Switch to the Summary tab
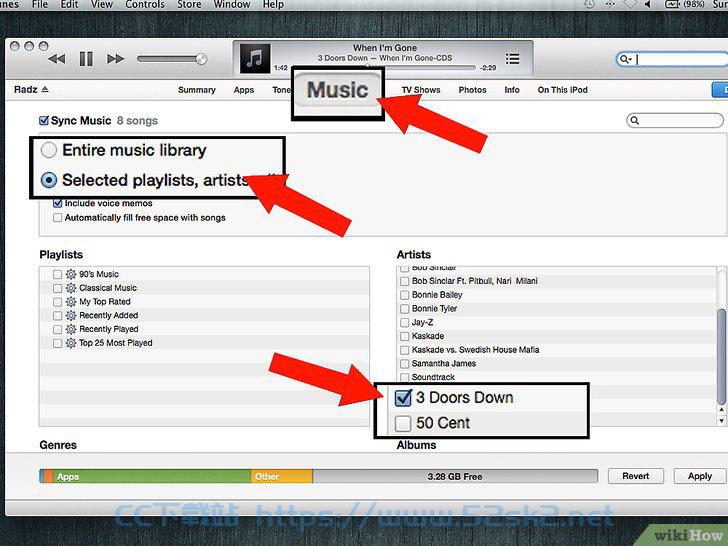The image size is (728, 546). [x=197, y=90]
